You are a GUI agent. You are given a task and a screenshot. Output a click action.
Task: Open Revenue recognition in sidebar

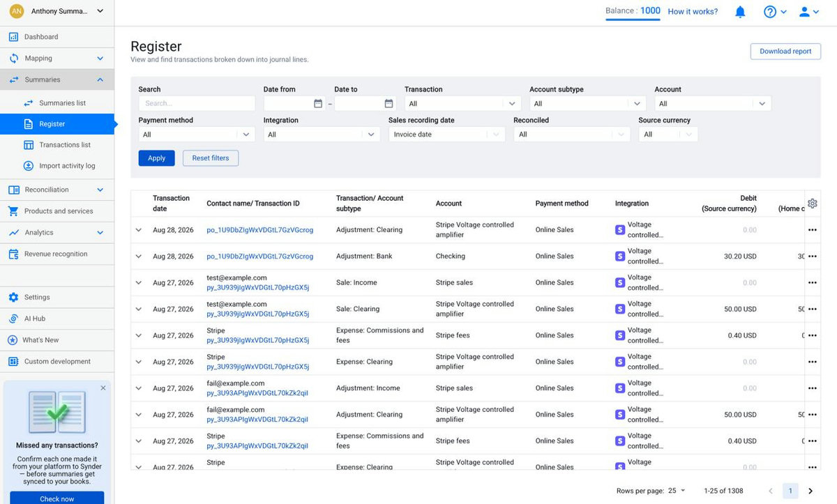(57, 254)
